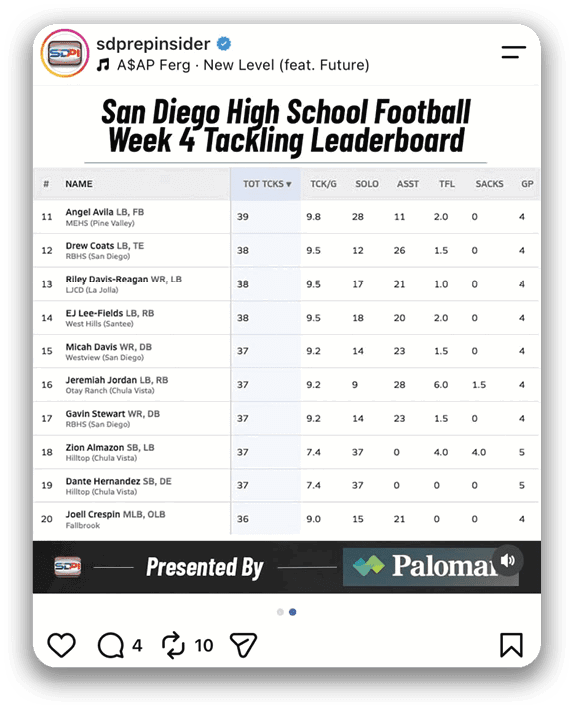Like the post with the heart icon
The width and height of the screenshot is (574, 709).
point(62,645)
